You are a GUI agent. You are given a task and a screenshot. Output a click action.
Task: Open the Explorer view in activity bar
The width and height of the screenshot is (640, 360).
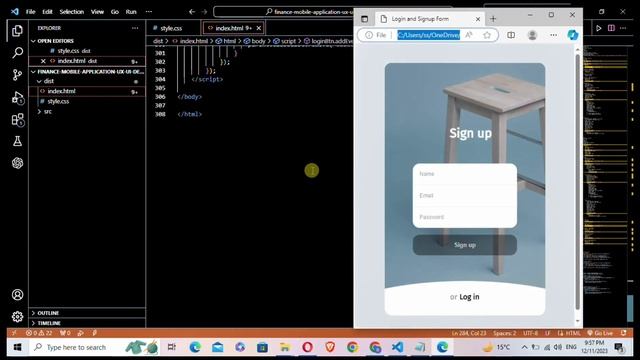click(17, 31)
